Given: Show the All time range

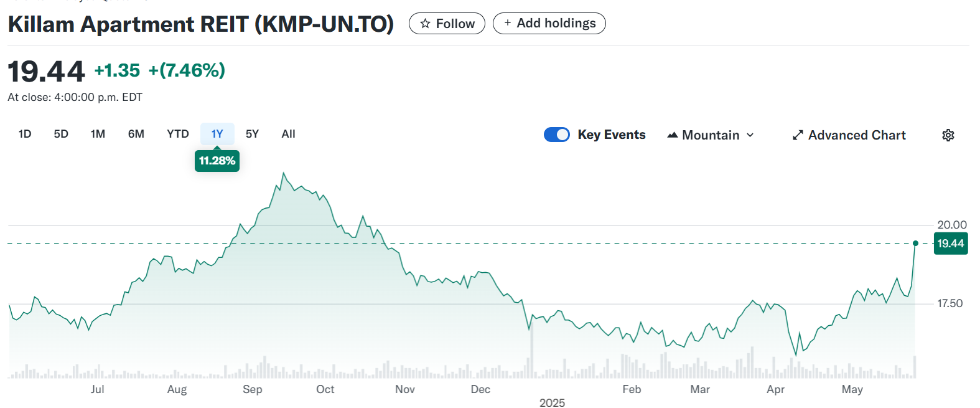Looking at the screenshot, I should click(x=288, y=134).
